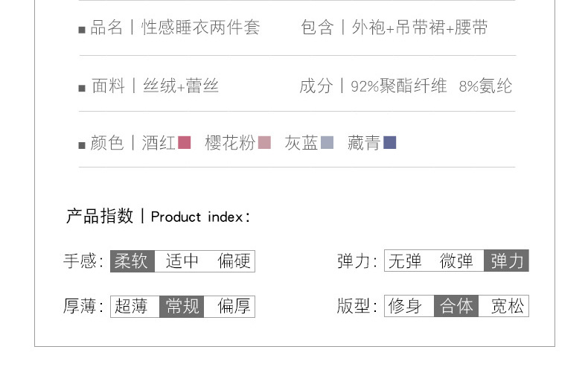Select the highlighted 弹力 elasticity option

pyautogui.click(x=507, y=261)
